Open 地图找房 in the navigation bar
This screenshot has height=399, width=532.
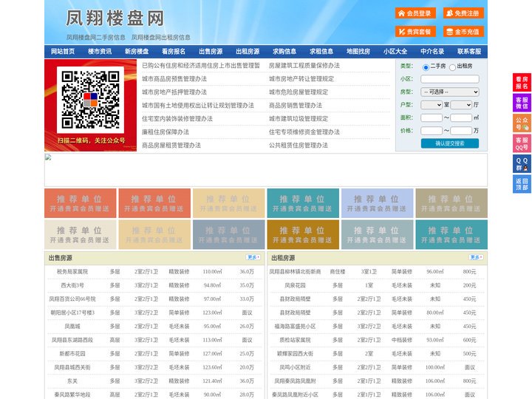(358, 52)
